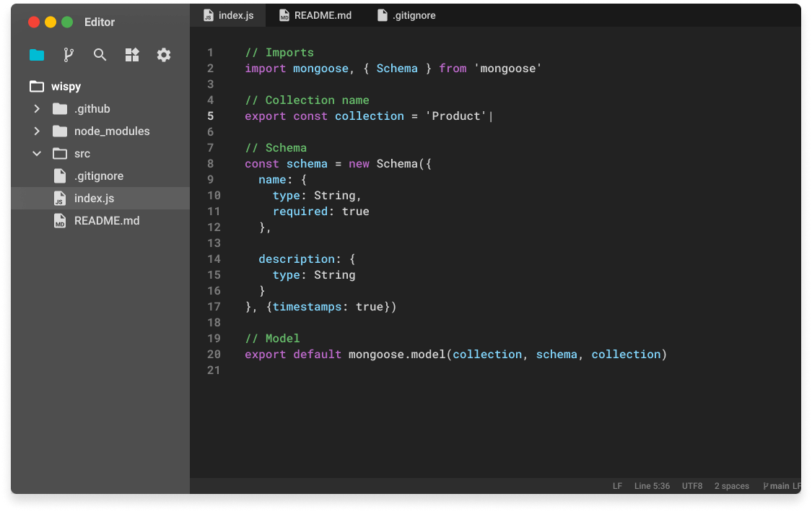Viewport: 812px width, 512px height.
Task: Expand the node_modules folder chevron
Action: click(x=37, y=131)
